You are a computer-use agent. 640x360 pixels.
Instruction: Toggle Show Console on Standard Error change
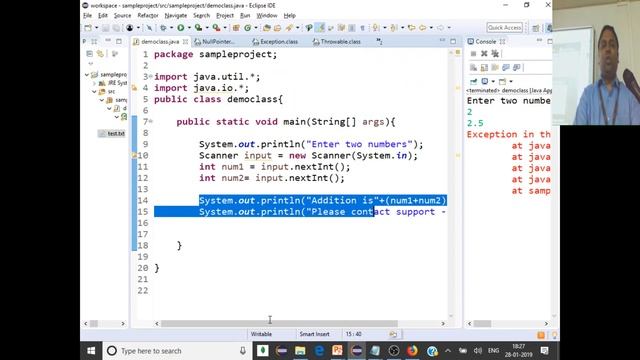pyautogui.click(x=516, y=67)
